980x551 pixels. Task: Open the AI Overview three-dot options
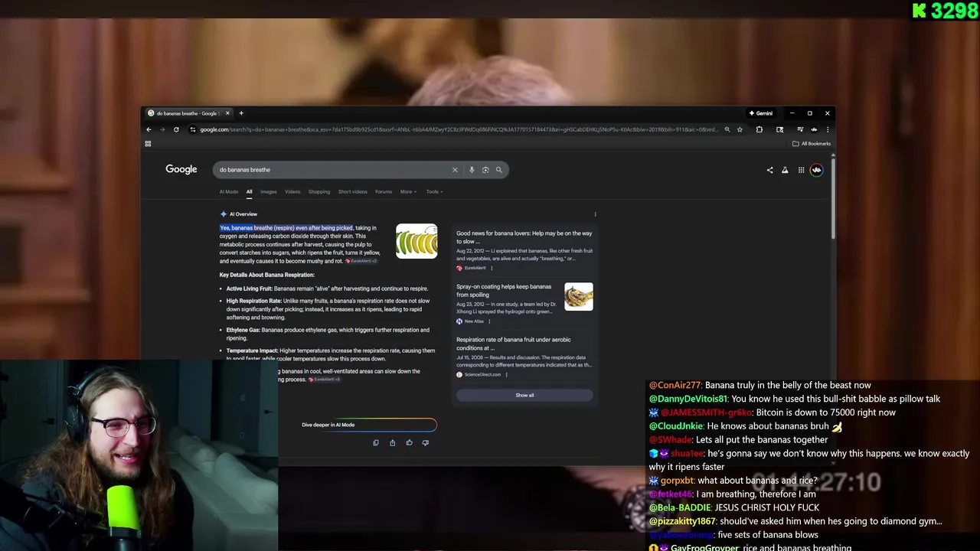595,214
